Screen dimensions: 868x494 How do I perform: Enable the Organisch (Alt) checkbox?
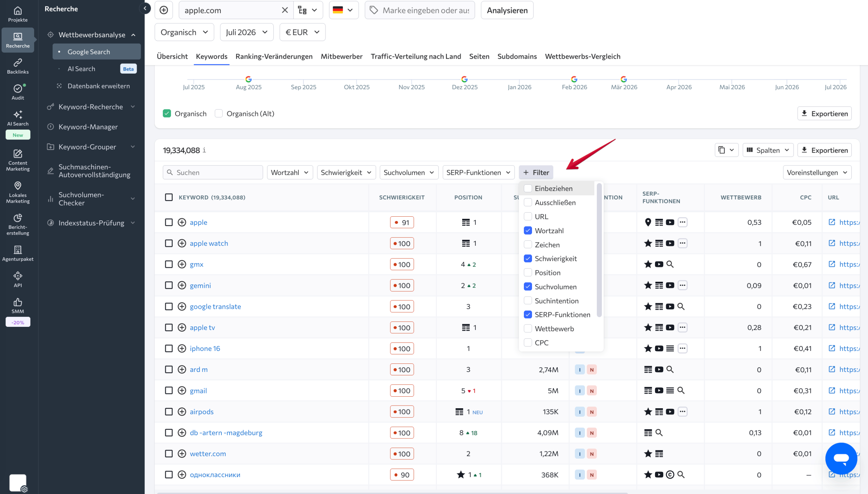coord(219,113)
